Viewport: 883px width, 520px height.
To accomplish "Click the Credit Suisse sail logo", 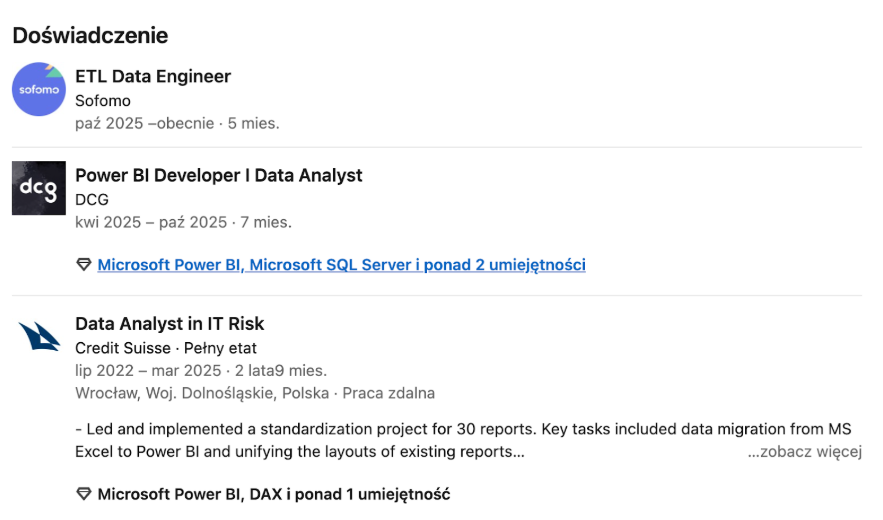I will click(39, 337).
